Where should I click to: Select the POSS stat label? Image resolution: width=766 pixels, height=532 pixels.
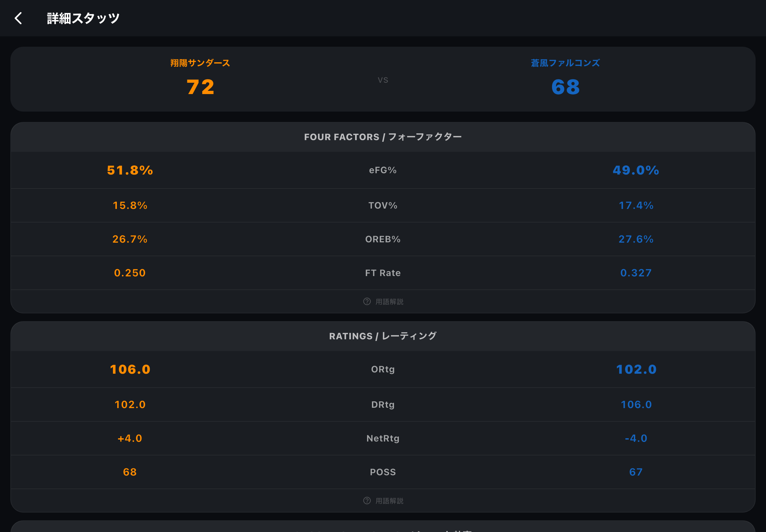383,472
